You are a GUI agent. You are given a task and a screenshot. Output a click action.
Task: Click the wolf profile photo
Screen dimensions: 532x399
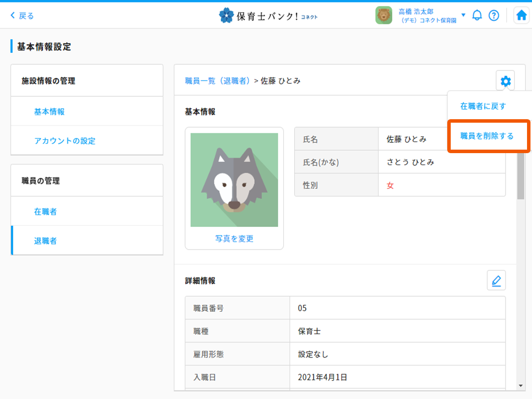tap(234, 180)
